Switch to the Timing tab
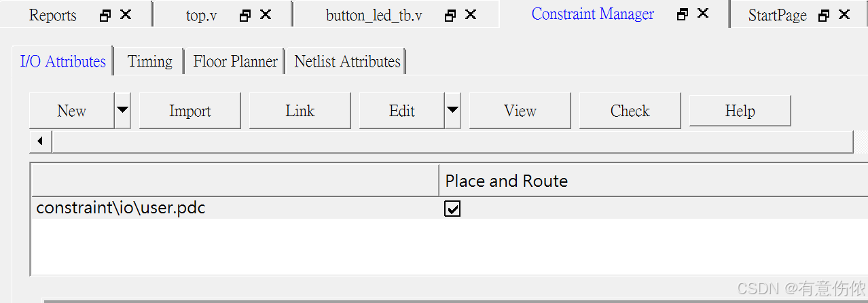Screen dimensions: 868x303 [x=149, y=61]
